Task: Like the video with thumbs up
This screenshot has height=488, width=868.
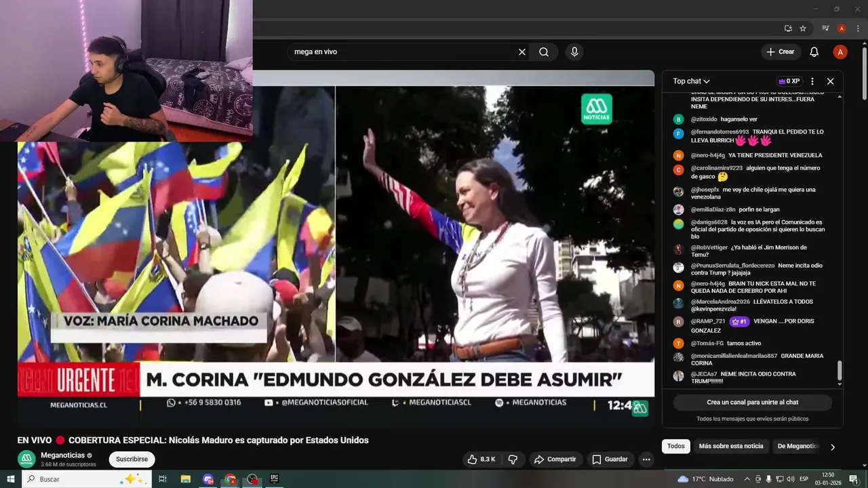Action: pos(481,460)
